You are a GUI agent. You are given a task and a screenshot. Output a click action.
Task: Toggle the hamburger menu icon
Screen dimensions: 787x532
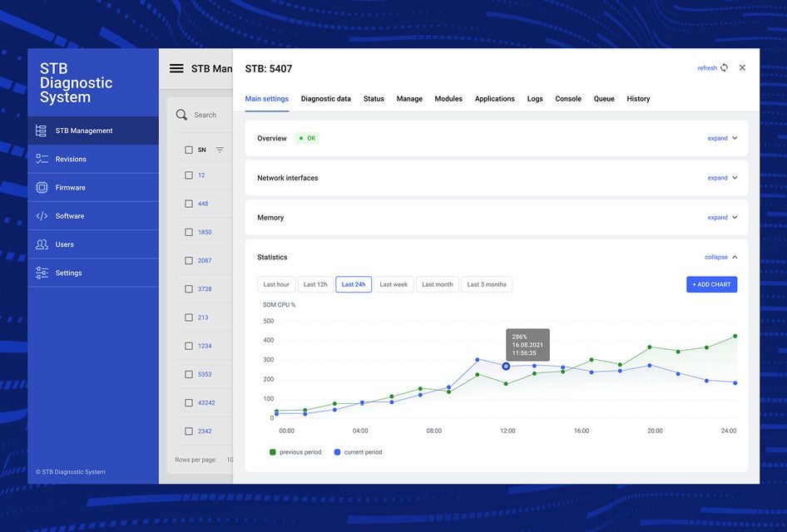(176, 69)
